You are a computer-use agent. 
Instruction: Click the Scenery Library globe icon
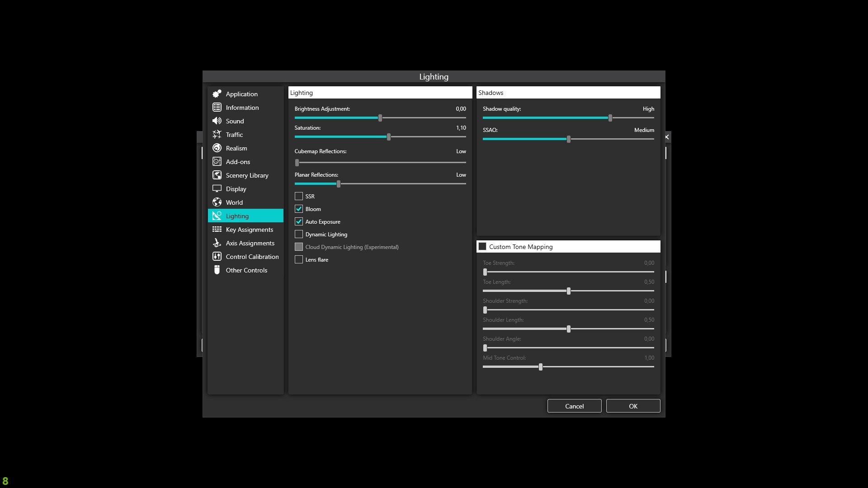pyautogui.click(x=217, y=175)
